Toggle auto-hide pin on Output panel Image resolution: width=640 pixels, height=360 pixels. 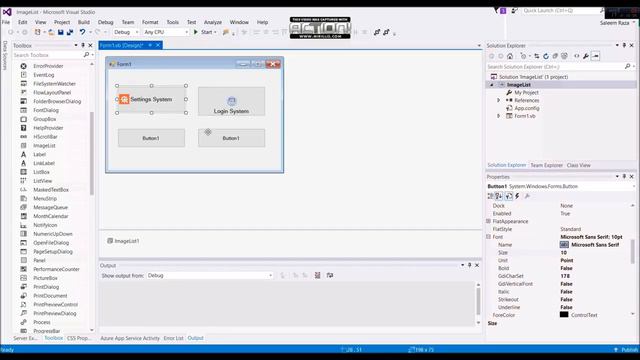[469, 265]
